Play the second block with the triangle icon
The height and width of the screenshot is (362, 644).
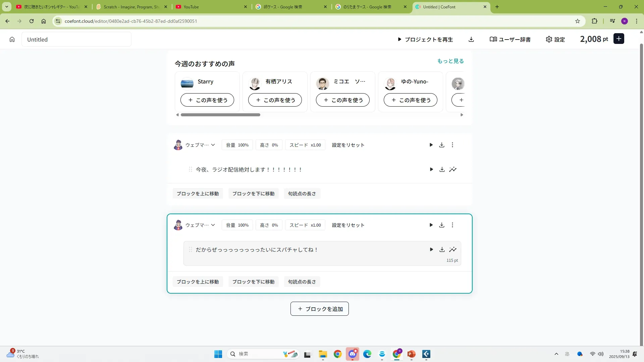pos(431,225)
